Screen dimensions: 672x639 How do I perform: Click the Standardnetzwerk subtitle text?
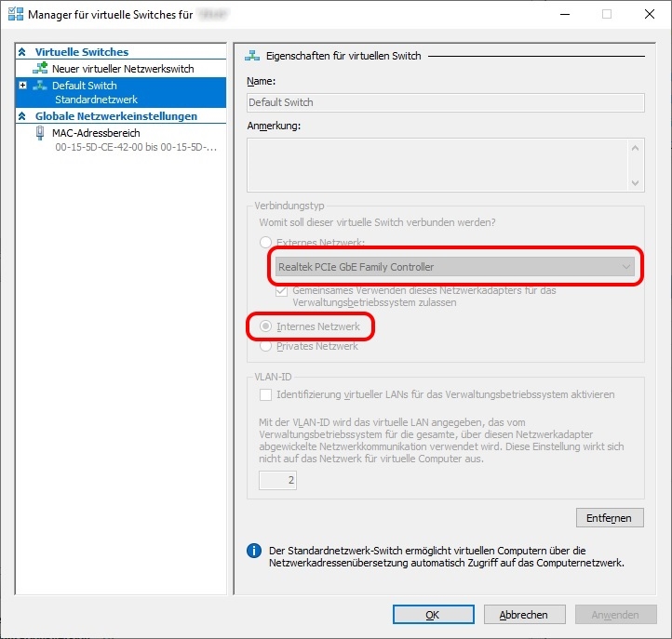pyautogui.click(x=97, y=100)
